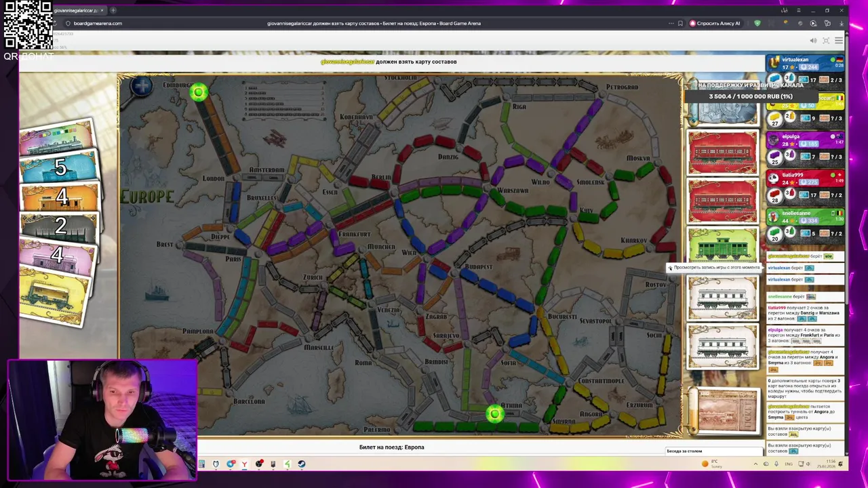Image resolution: width=868 pixels, height=488 pixels.
Task: Open the Board Game Arena hamburger menu
Action: [x=839, y=41]
